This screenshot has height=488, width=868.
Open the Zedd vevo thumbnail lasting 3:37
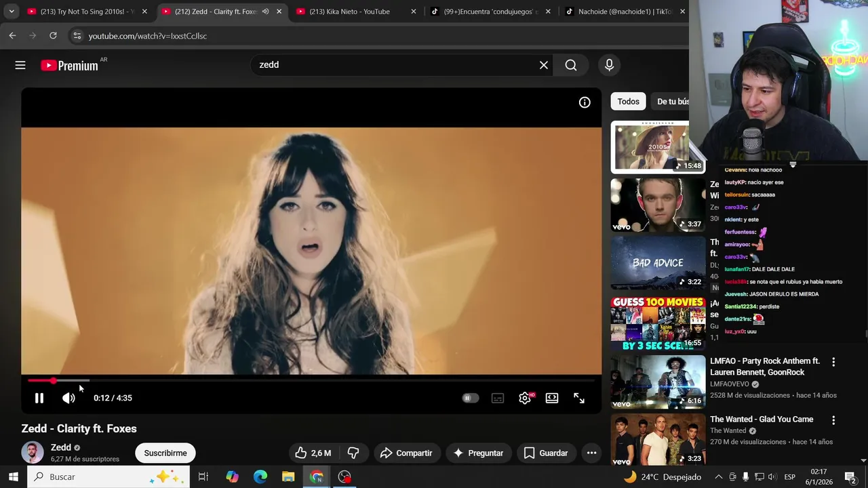[x=658, y=205]
